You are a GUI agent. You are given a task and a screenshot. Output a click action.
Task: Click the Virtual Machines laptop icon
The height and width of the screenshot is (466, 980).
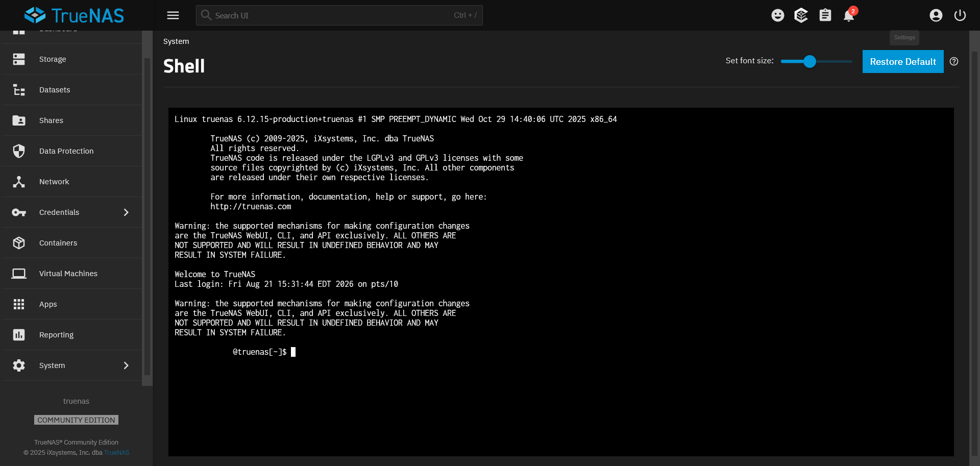[x=19, y=274]
